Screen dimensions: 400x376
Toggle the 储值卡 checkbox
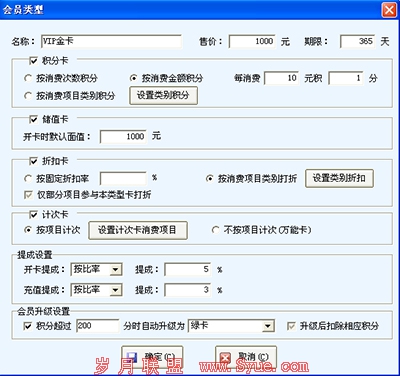pyautogui.click(x=33, y=119)
